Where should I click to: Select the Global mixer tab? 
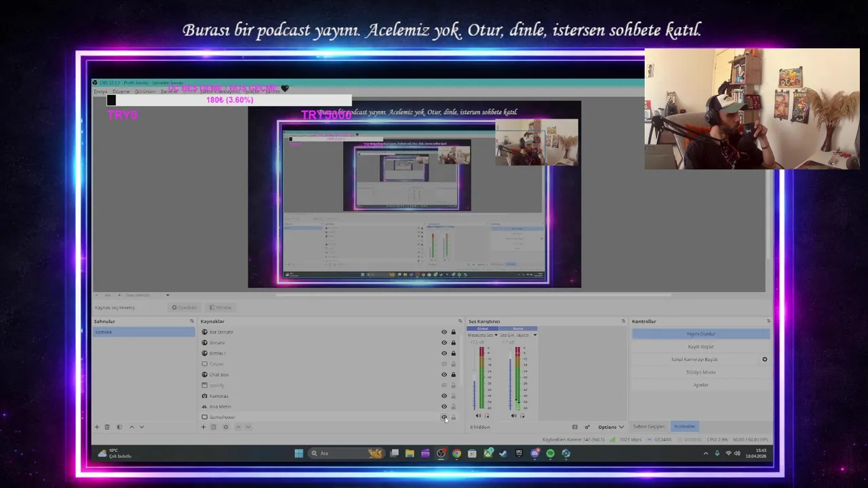point(482,328)
